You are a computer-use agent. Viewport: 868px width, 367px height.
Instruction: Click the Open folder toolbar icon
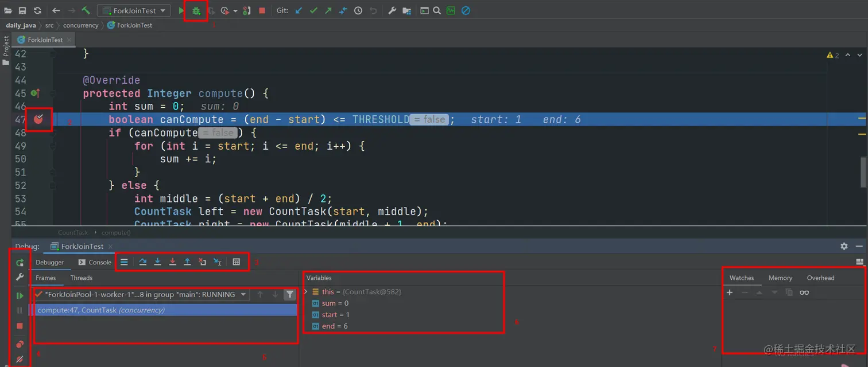pyautogui.click(x=8, y=10)
